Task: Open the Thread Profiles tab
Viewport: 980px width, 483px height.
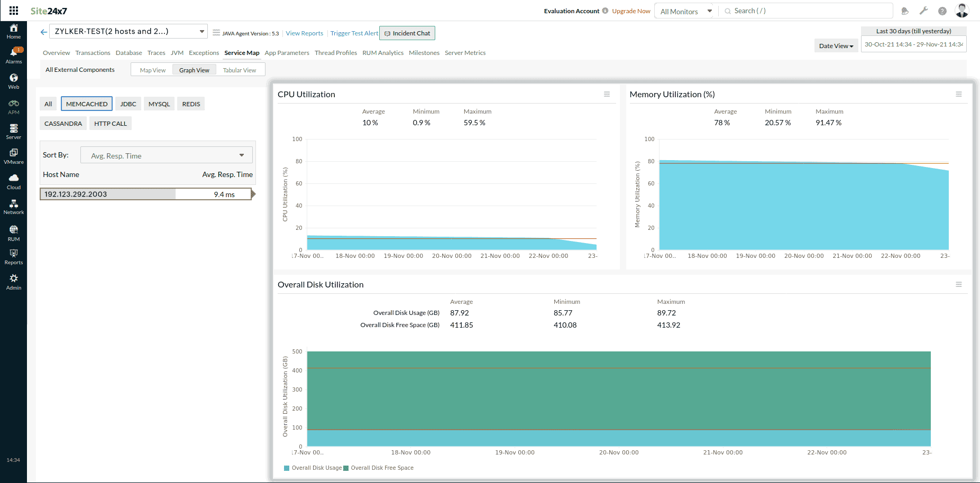Action: click(x=336, y=52)
